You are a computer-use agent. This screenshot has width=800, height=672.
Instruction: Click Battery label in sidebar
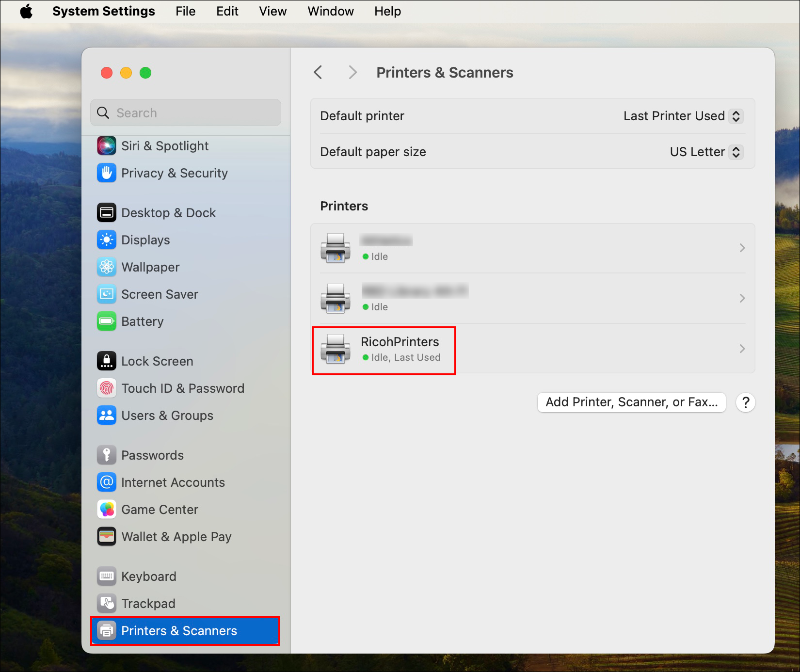(x=143, y=321)
